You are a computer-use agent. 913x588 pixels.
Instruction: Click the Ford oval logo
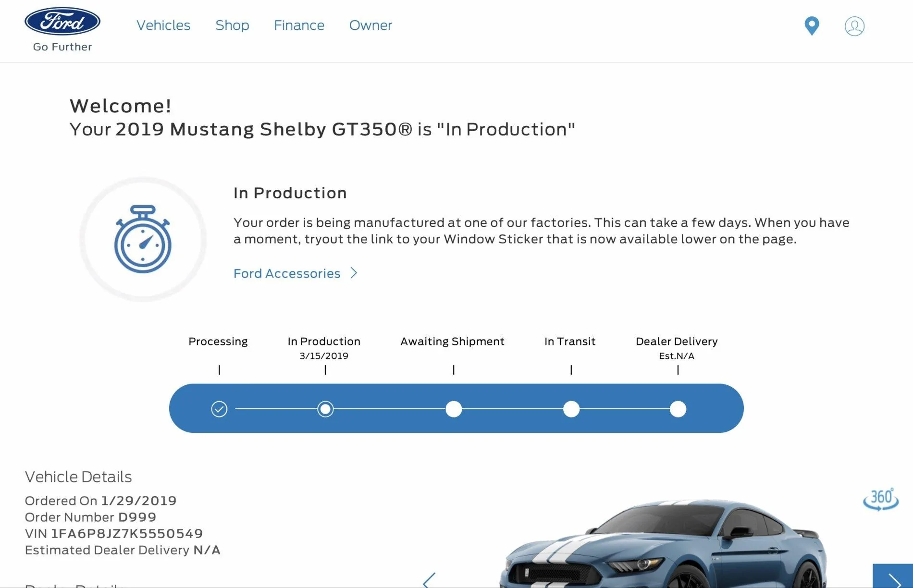[62, 21]
